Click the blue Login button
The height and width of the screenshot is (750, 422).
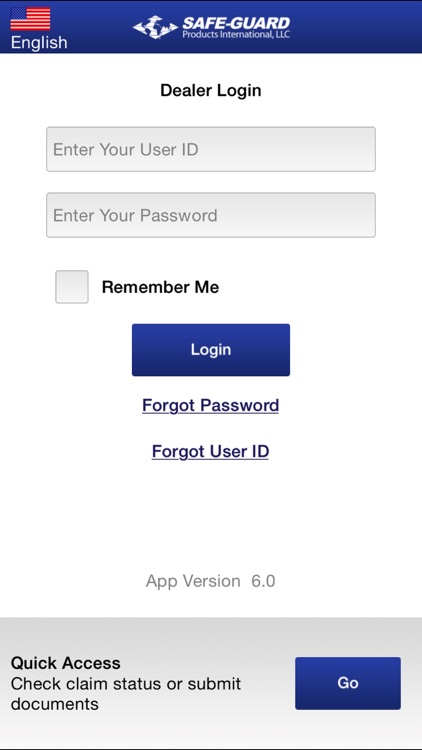[x=211, y=350]
